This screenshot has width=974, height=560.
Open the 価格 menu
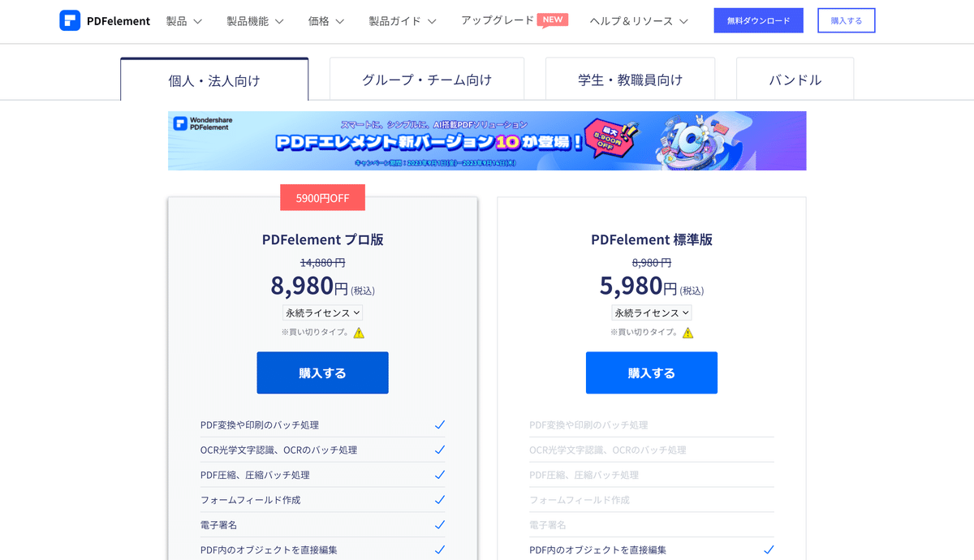[x=326, y=21]
